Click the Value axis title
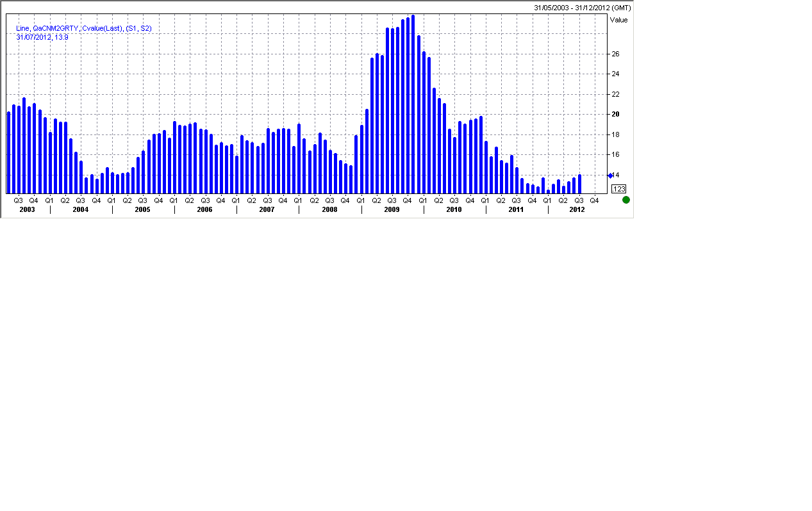The image size is (812, 511). [x=619, y=20]
